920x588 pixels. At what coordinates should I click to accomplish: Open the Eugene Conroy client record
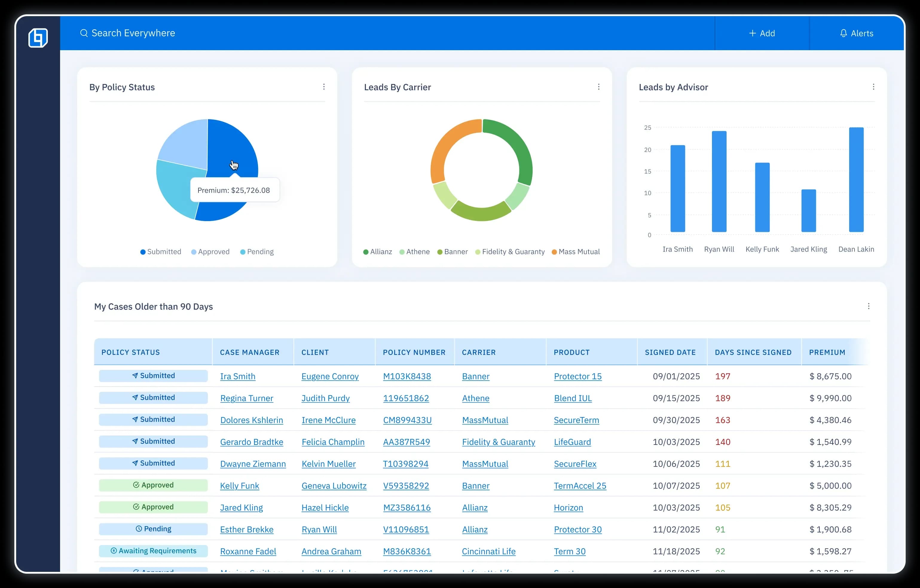click(x=330, y=376)
